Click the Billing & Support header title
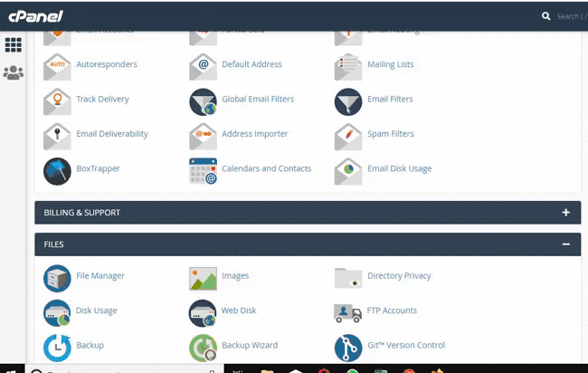Image resolution: width=588 pixels, height=373 pixels. click(x=81, y=213)
